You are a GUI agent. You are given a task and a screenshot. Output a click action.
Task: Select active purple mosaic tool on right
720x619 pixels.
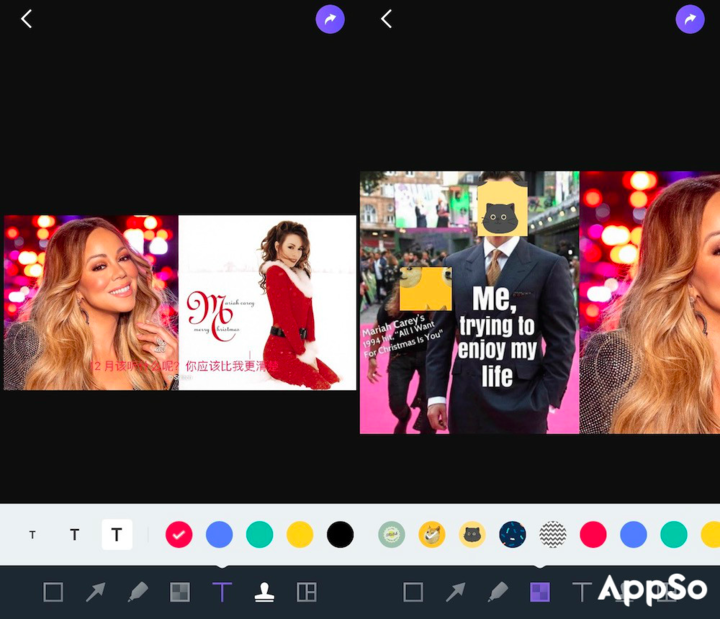coord(540,592)
